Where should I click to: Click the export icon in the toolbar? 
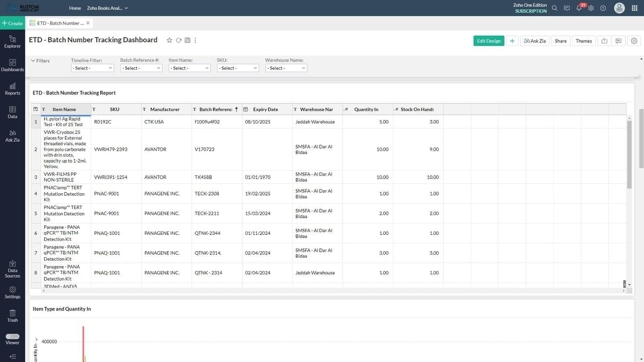(604, 41)
